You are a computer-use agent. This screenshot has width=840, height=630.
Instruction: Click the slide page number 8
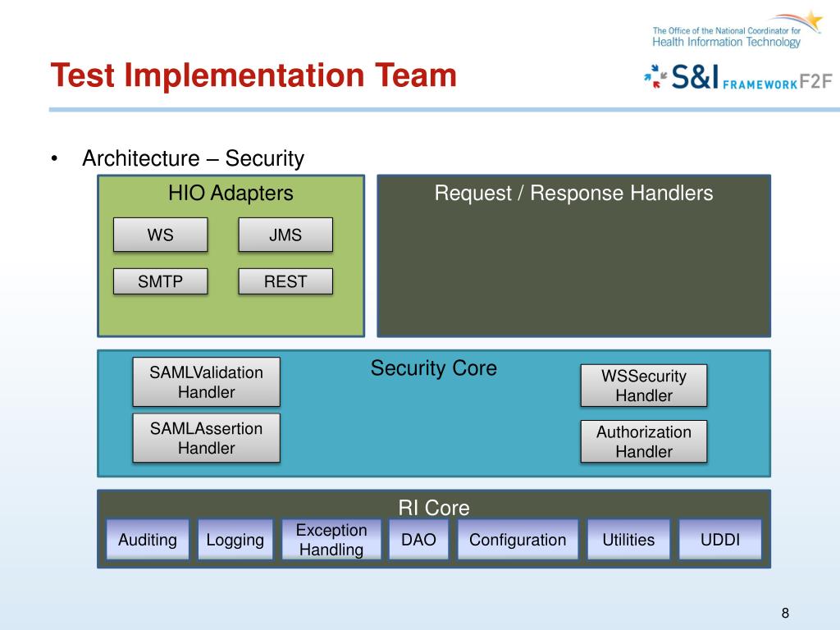[785, 613]
